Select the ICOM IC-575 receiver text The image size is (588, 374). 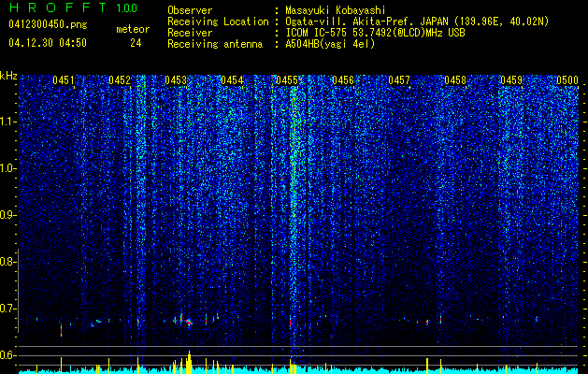375,33
